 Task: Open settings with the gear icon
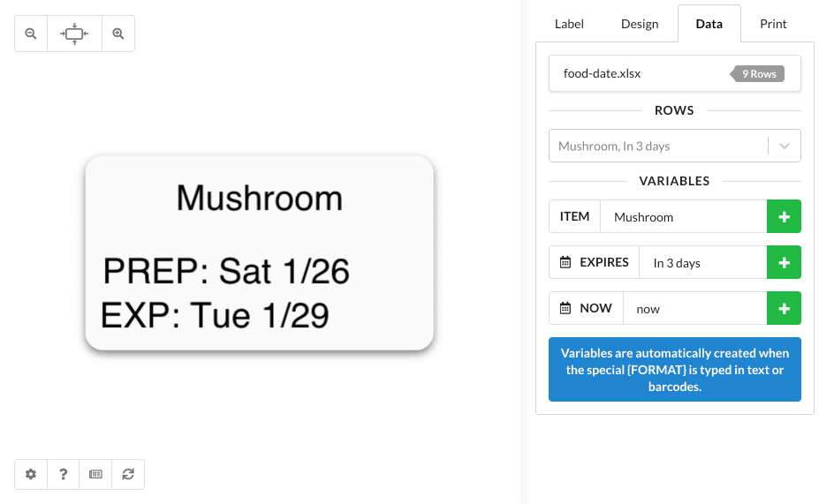[x=31, y=474]
